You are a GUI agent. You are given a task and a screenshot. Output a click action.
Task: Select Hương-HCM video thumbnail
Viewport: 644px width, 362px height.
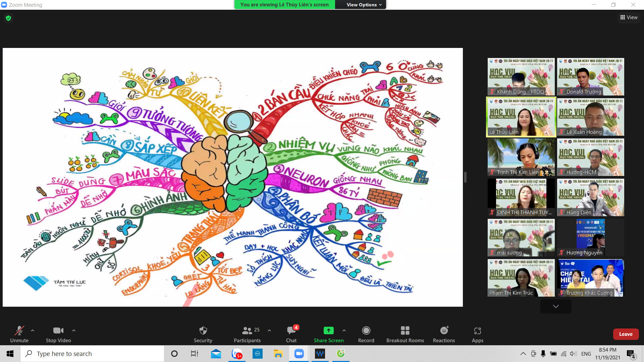click(x=590, y=157)
